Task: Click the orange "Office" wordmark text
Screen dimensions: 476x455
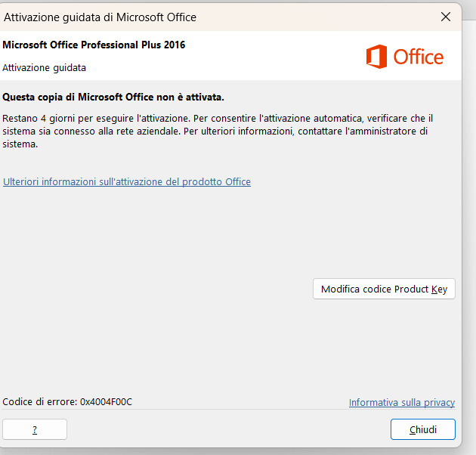Action: click(x=419, y=57)
